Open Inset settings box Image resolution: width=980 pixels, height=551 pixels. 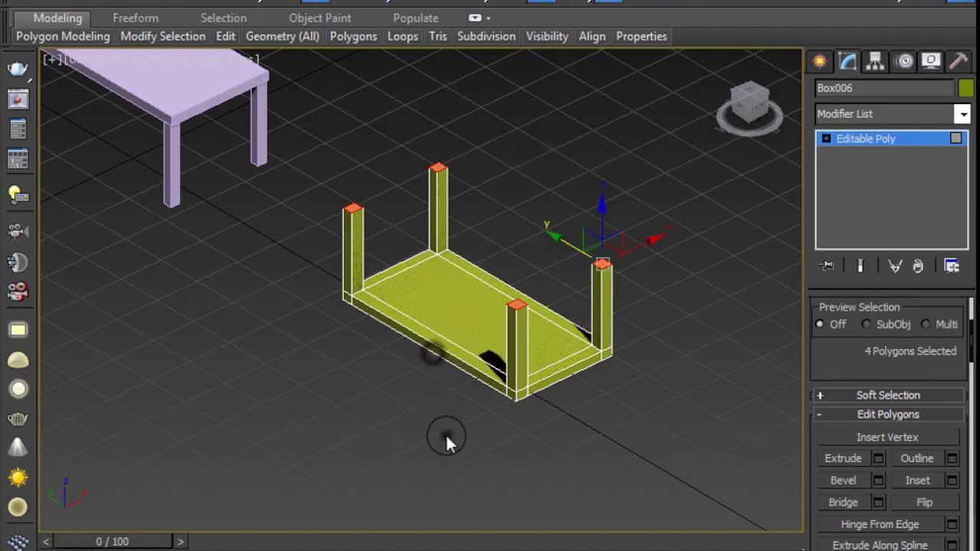(x=952, y=481)
